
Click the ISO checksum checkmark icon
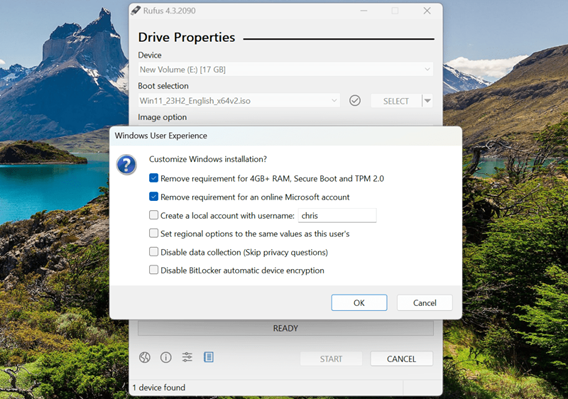coord(355,100)
